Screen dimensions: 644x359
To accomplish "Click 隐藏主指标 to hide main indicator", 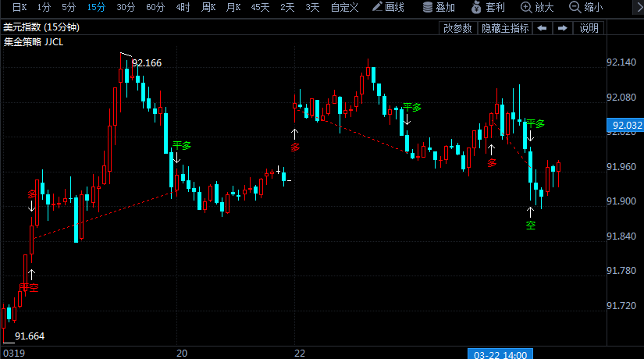I will 505,28.
